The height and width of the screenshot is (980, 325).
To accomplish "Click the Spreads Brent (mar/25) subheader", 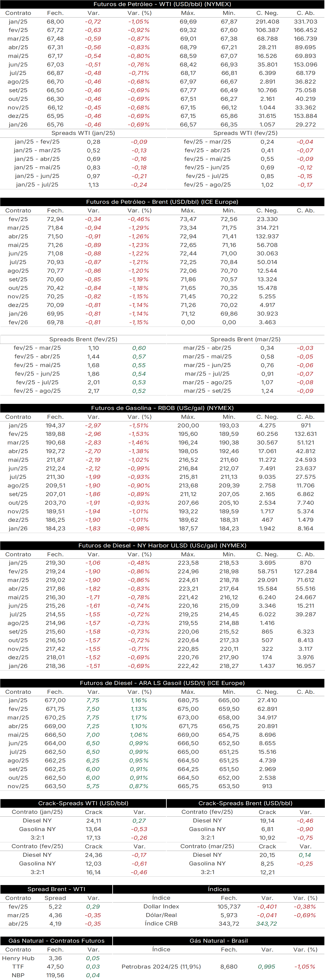I will (246, 339).
